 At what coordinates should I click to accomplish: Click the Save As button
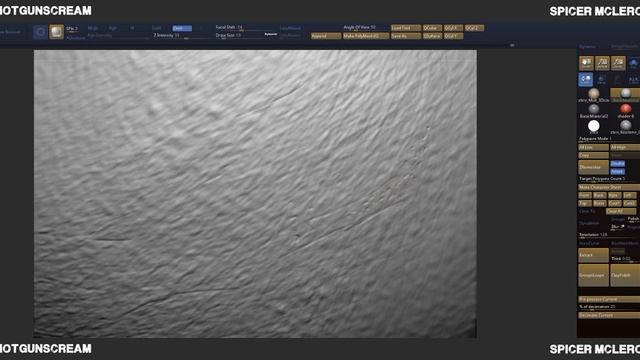406,36
